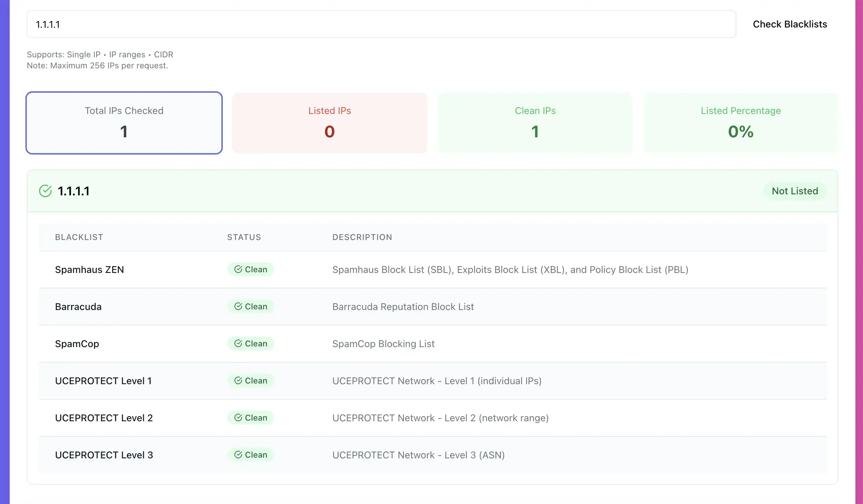Image resolution: width=863 pixels, height=504 pixels.
Task: Select the Listed Percentage card
Action: 740,123
